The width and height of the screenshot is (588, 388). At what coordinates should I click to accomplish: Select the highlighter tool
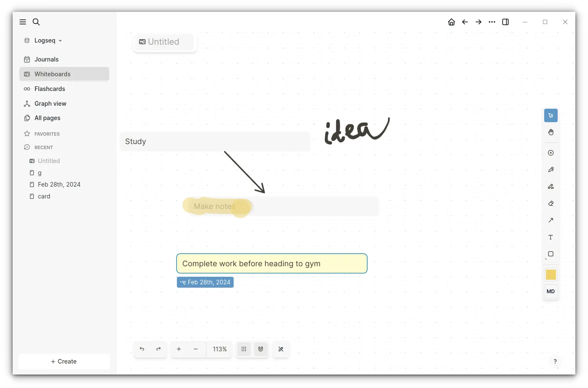[x=551, y=187]
